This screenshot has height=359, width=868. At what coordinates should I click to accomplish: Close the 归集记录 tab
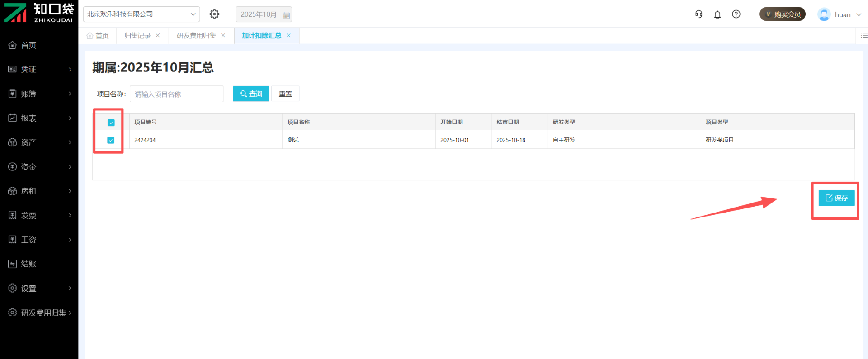[x=158, y=36]
